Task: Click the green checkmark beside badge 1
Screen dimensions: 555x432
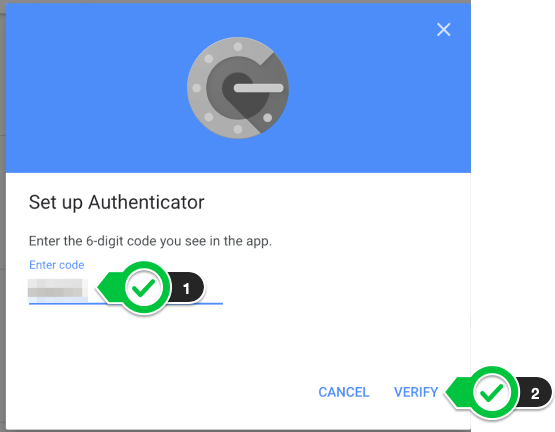Action: [143, 288]
